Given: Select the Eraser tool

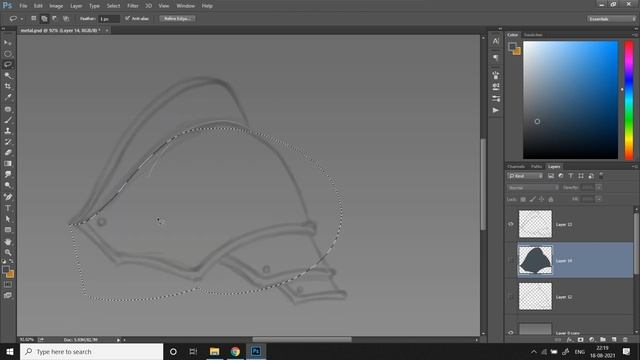Looking at the screenshot, I should (x=8, y=153).
